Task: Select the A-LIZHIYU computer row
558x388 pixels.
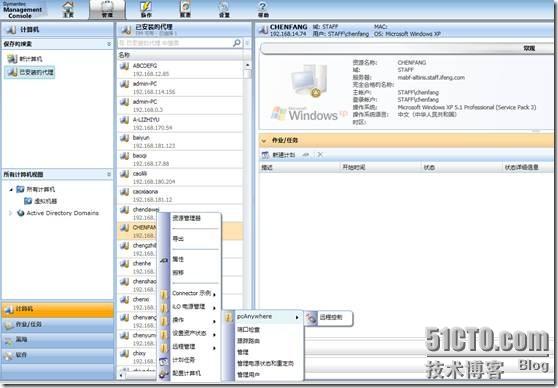Action: (180, 124)
